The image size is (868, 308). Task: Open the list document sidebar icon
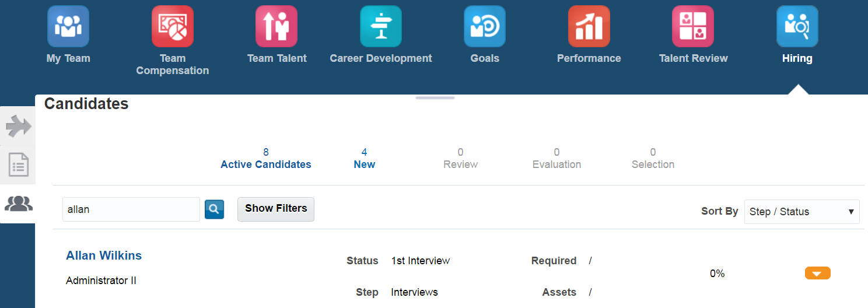click(x=18, y=165)
